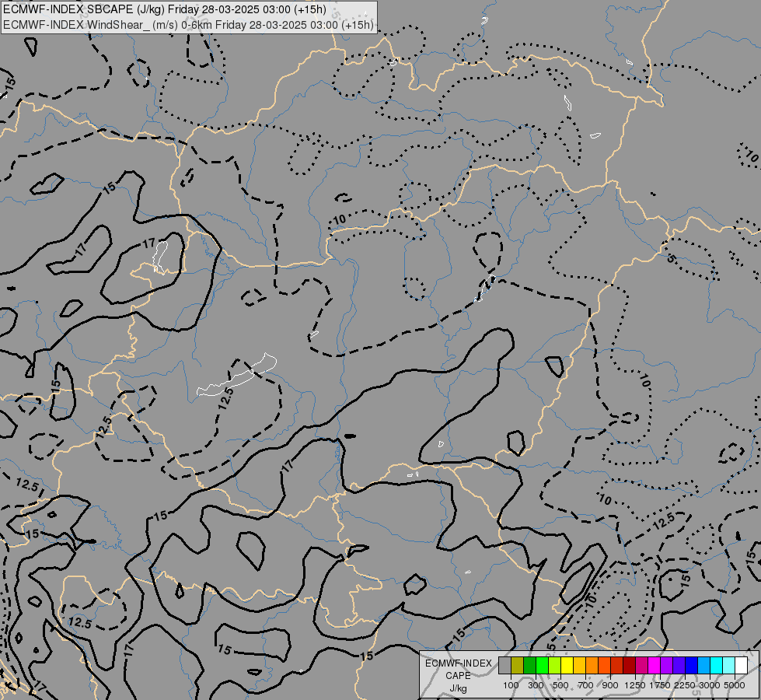This screenshot has width=761, height=700.
Task: Pick the olive swatch in the CAPE legend
Action: [x=518, y=665]
